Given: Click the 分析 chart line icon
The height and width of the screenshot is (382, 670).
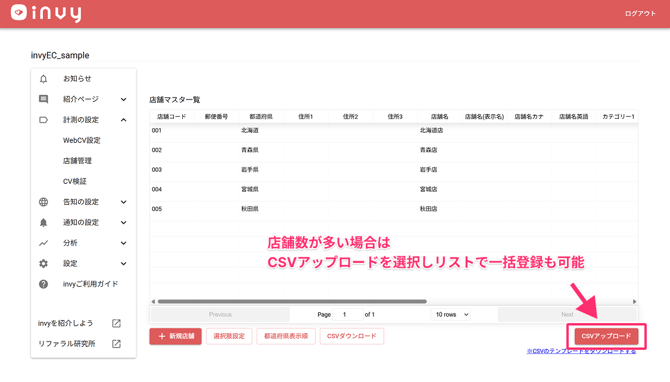Looking at the screenshot, I should [x=43, y=243].
